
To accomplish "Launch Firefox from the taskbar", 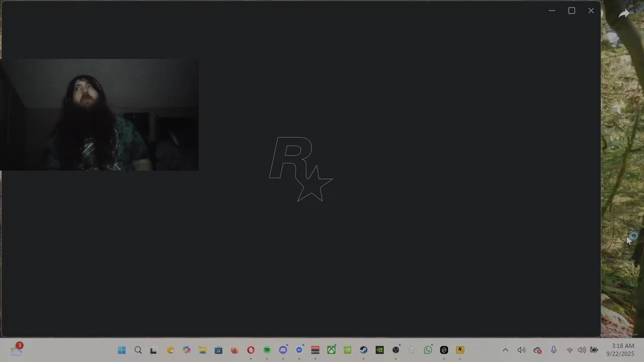I will point(234,350).
